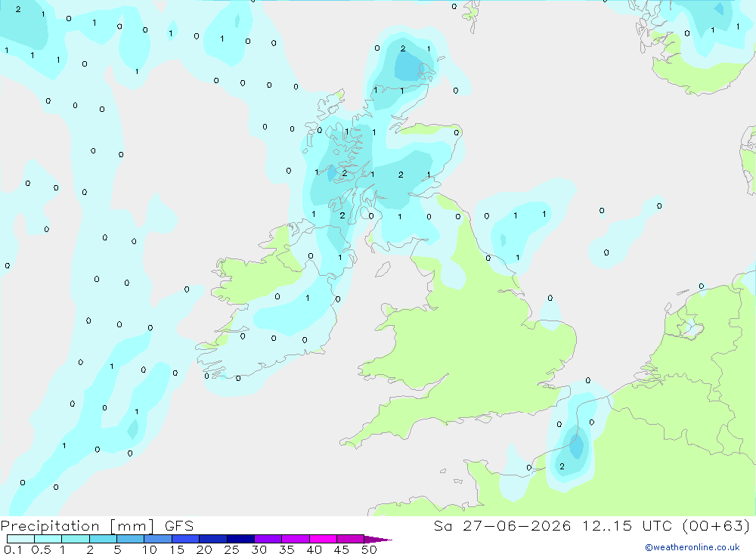Click the '25' legend scale label
This screenshot has width=756, height=554.
pos(231,549)
